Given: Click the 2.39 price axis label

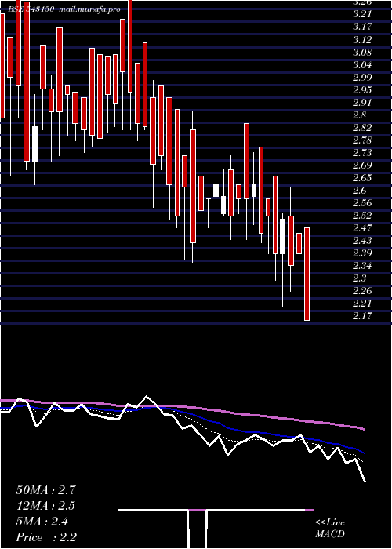Looking at the screenshot, I should 362,253.
